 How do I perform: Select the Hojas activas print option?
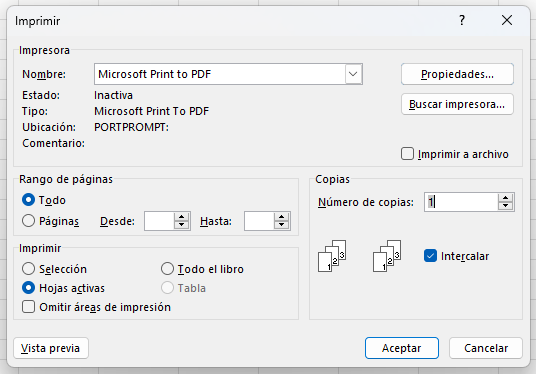click(x=28, y=288)
